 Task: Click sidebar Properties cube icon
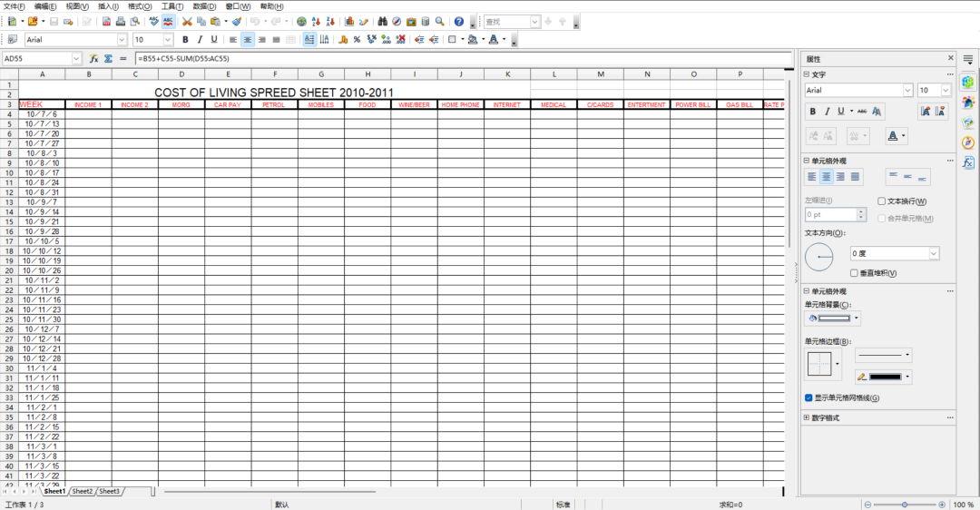coord(968,82)
